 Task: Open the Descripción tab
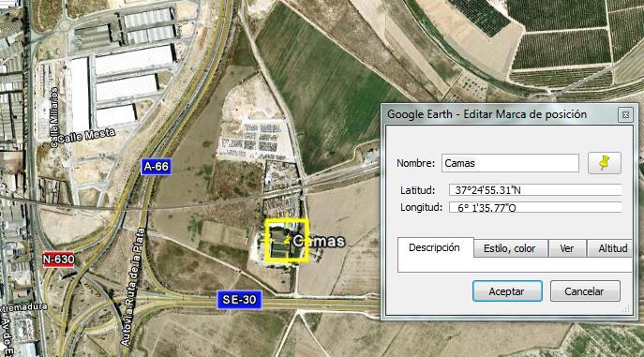[x=435, y=248]
